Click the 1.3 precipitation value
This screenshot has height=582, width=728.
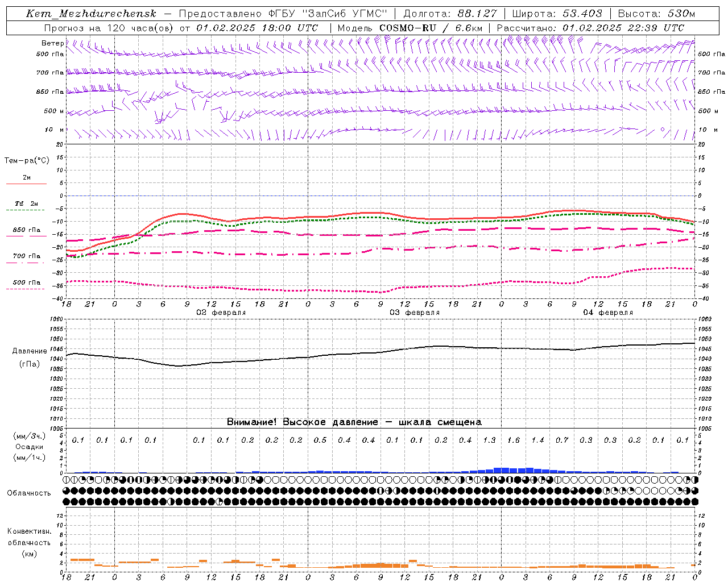coord(490,440)
